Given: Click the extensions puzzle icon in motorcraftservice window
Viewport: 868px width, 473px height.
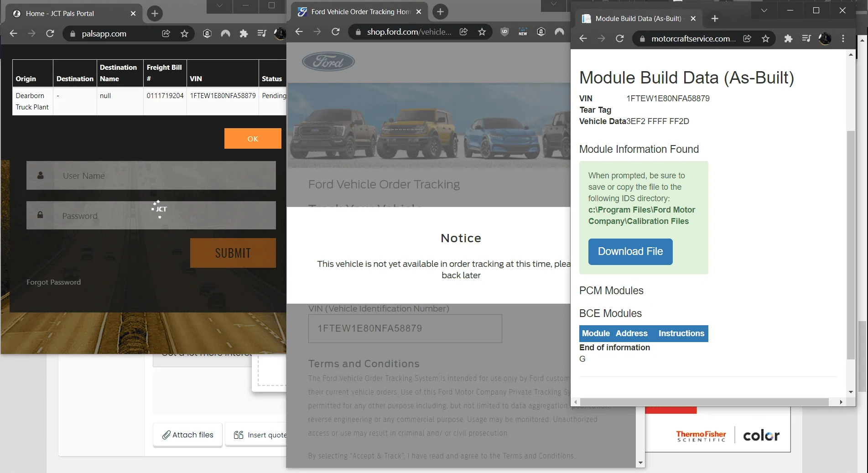Looking at the screenshot, I should click(788, 39).
